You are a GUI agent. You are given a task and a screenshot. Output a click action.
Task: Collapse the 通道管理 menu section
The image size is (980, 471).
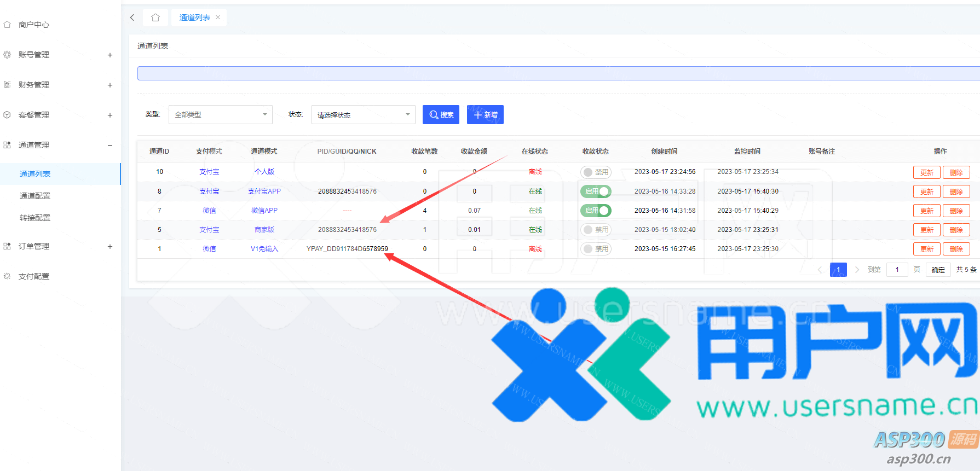coord(110,145)
